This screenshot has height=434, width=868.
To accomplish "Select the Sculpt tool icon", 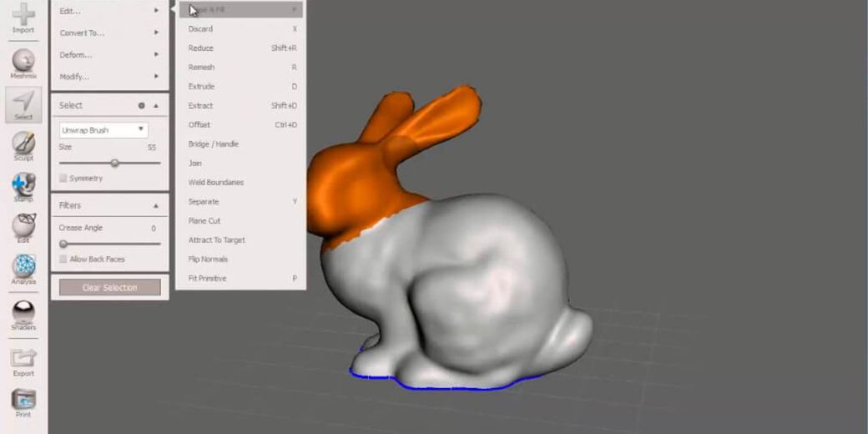I will pos(23,144).
